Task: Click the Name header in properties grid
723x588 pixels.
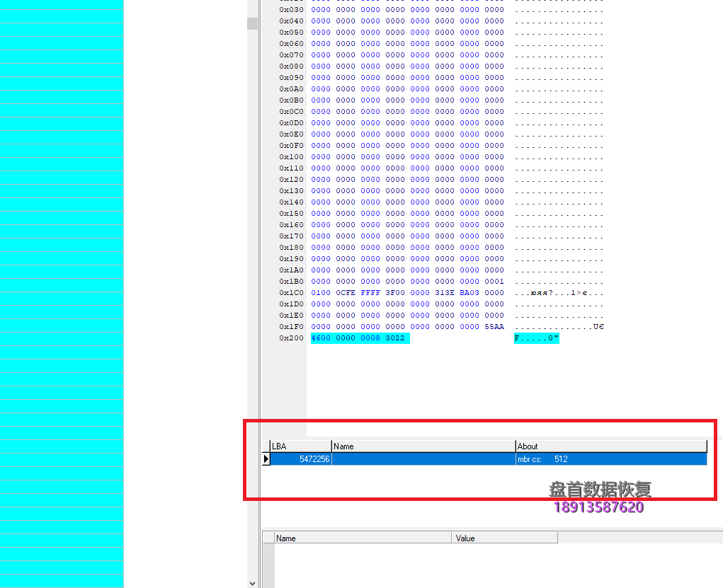Action: point(363,538)
